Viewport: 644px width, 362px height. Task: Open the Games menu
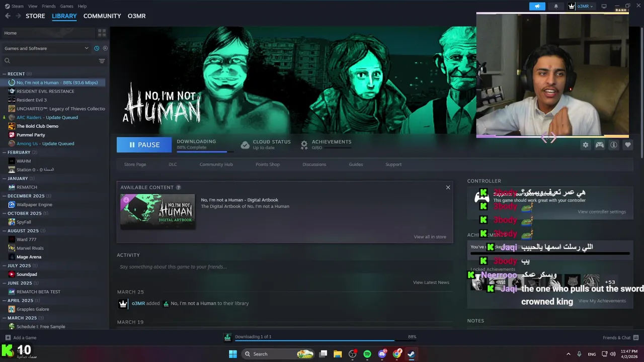(x=66, y=6)
